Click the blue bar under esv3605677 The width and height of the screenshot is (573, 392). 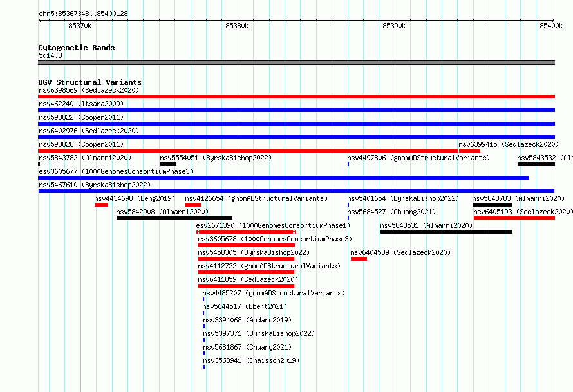click(283, 178)
